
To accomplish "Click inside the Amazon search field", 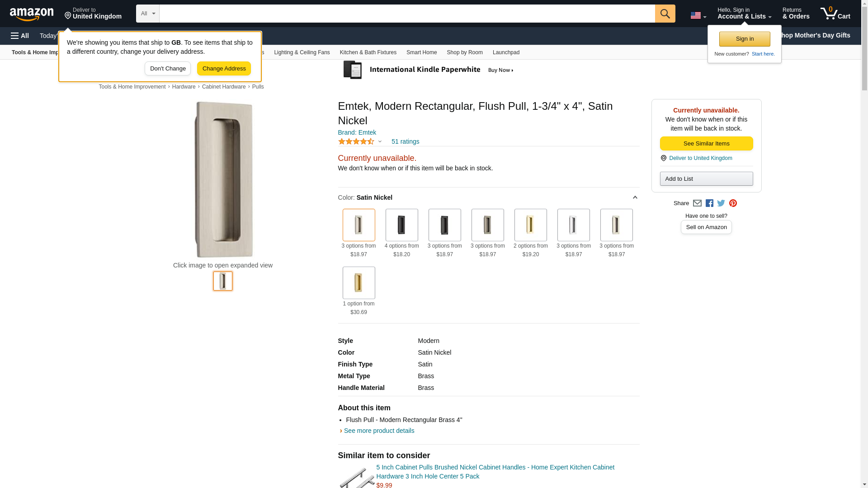I will tap(407, 14).
